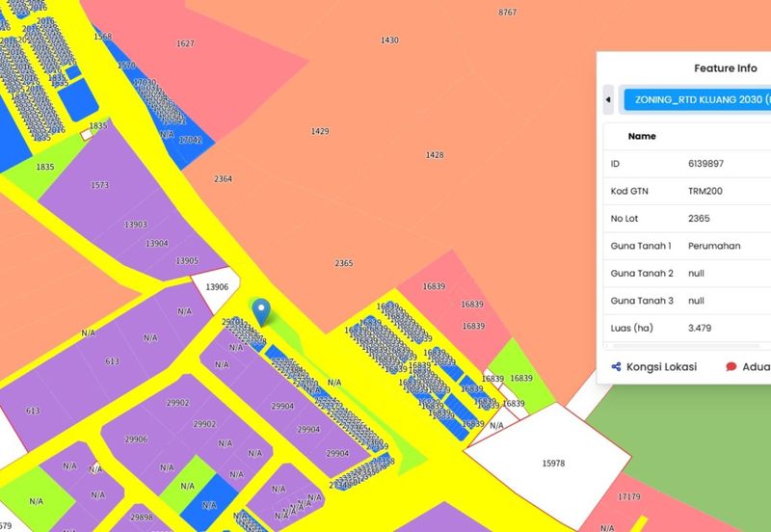
Task: Select the Guna Tanah 1 value Perumahan
Action: click(714, 246)
